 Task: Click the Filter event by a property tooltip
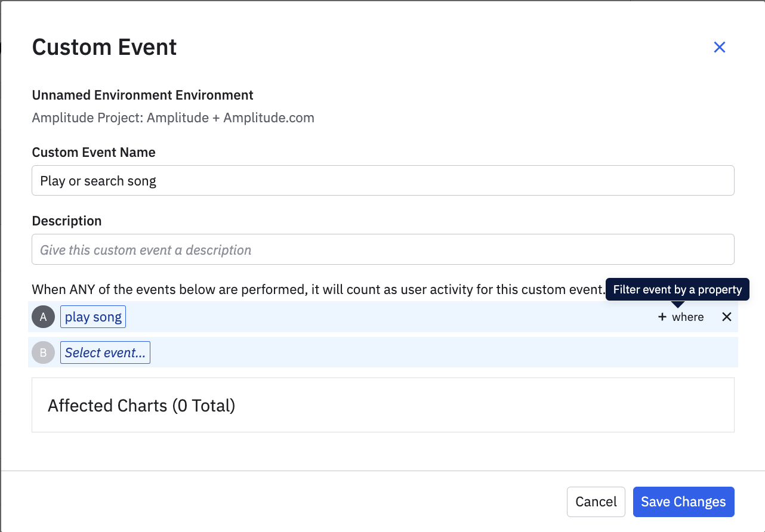click(x=677, y=289)
